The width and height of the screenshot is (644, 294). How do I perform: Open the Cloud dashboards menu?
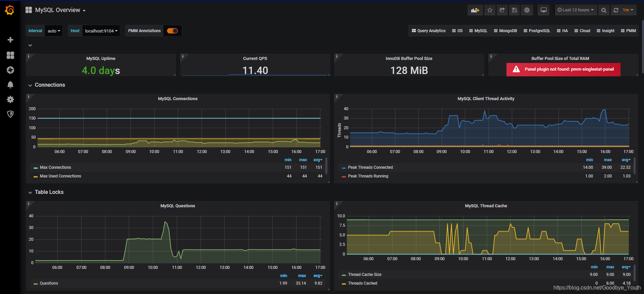tap(582, 31)
